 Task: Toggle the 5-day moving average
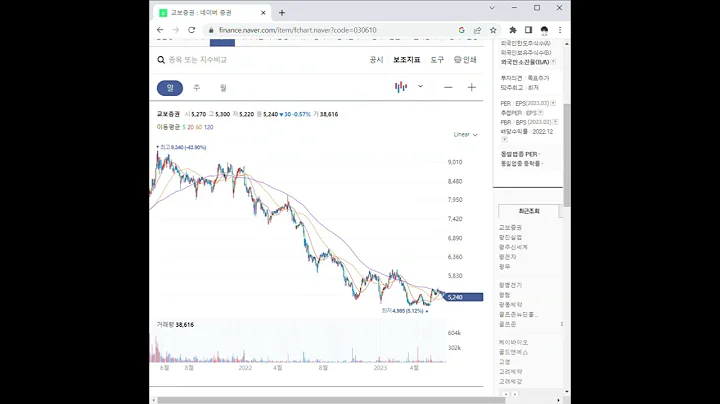pyautogui.click(x=184, y=127)
